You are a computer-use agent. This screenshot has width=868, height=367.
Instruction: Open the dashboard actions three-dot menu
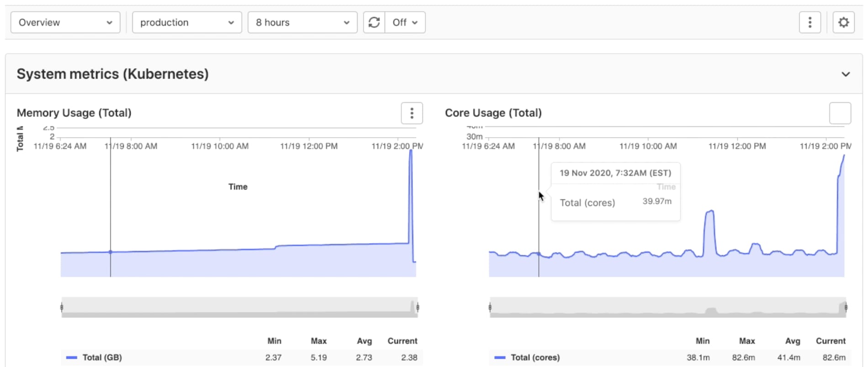810,22
